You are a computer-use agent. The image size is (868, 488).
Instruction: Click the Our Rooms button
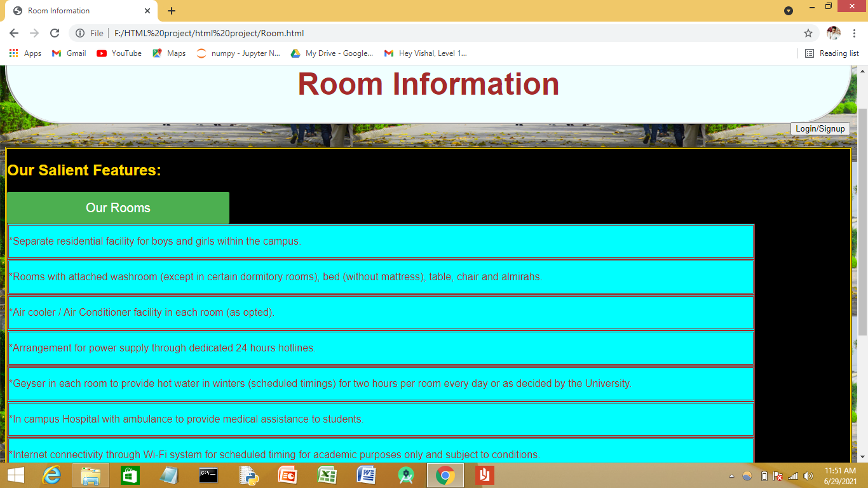(x=118, y=207)
